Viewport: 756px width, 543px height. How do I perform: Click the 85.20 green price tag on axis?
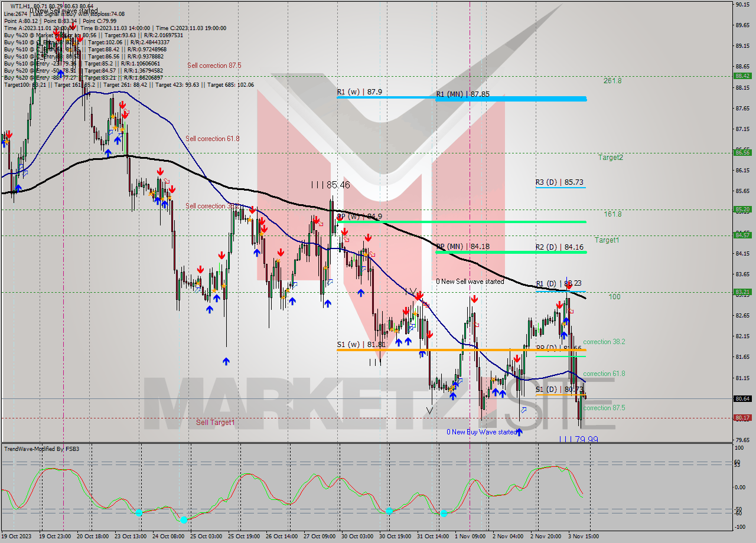click(742, 209)
